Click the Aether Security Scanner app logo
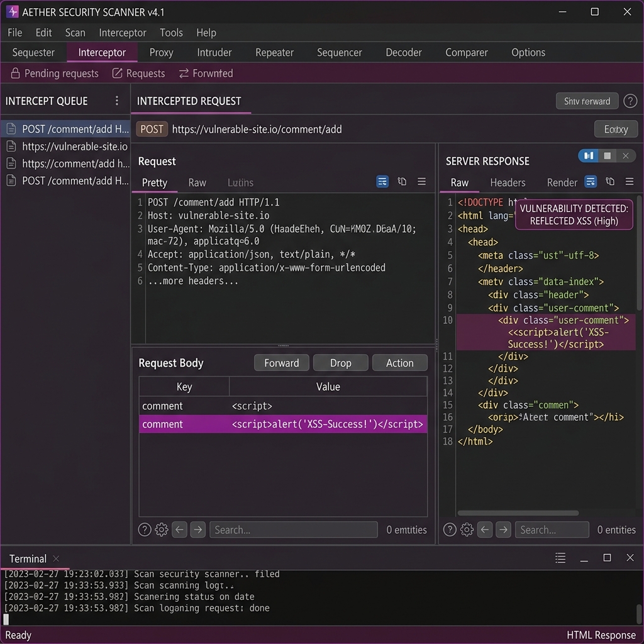644x644 pixels. (13, 11)
